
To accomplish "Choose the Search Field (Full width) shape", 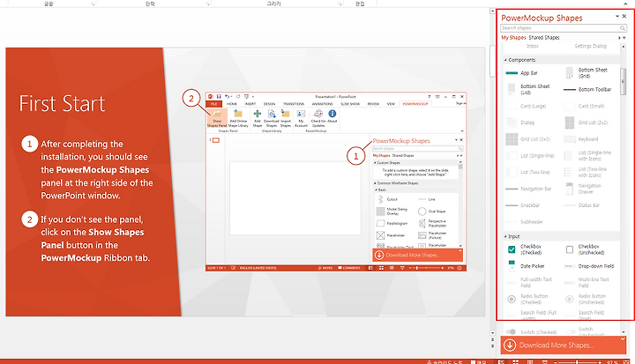I will coord(532,315).
